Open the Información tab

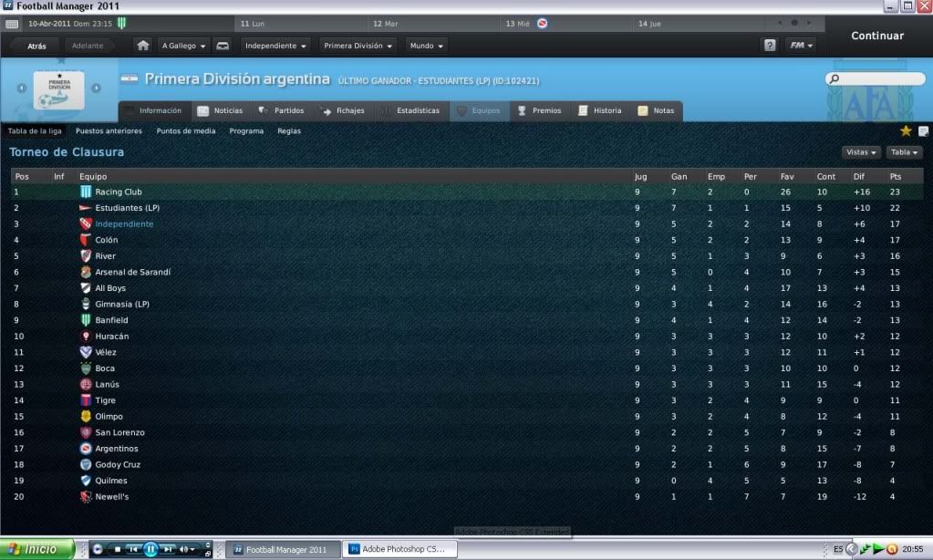point(155,110)
